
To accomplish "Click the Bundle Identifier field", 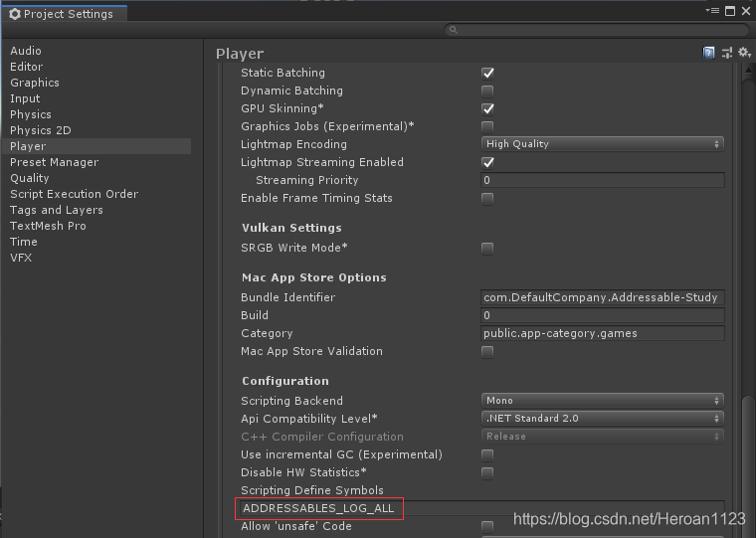I will 602,297.
